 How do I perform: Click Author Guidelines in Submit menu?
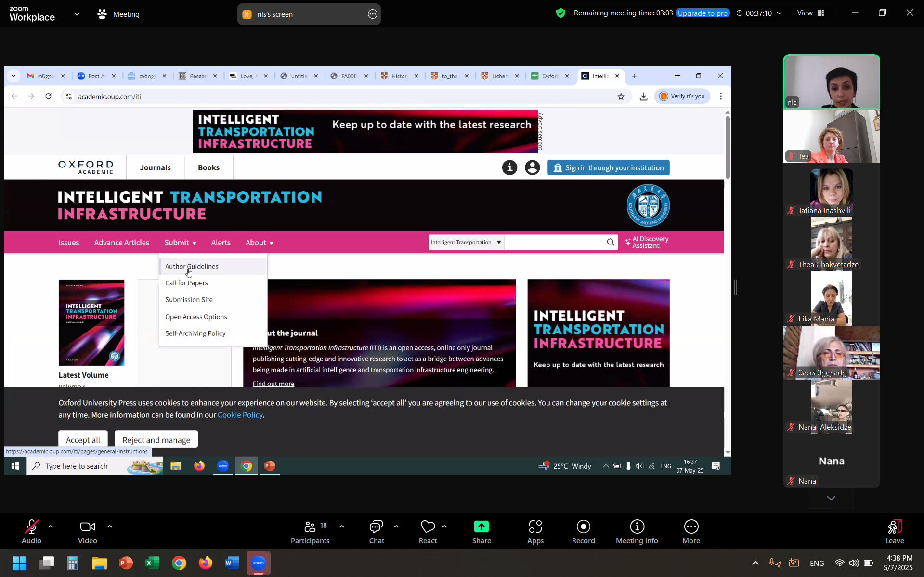(x=192, y=266)
